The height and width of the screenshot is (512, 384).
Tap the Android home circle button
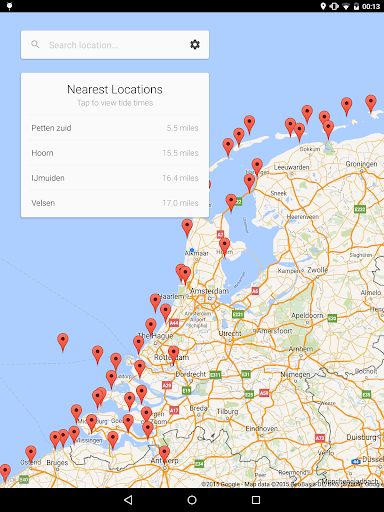click(192, 500)
